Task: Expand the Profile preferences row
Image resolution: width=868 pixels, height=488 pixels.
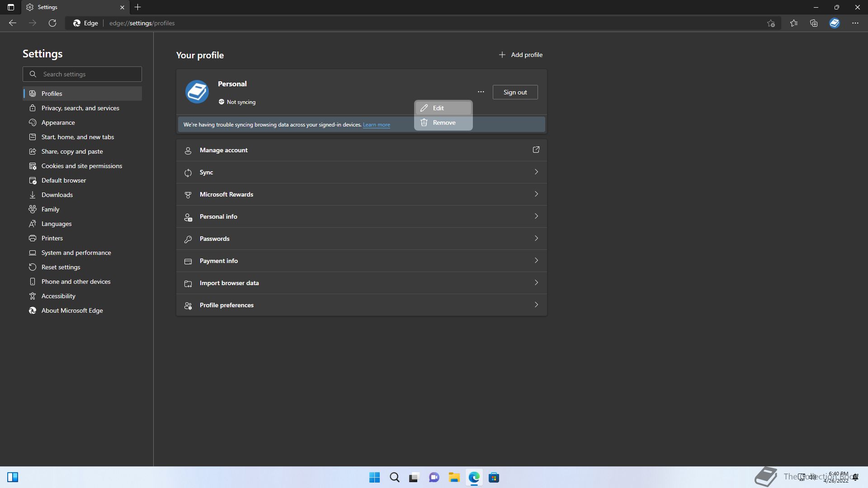Action: [362, 305]
